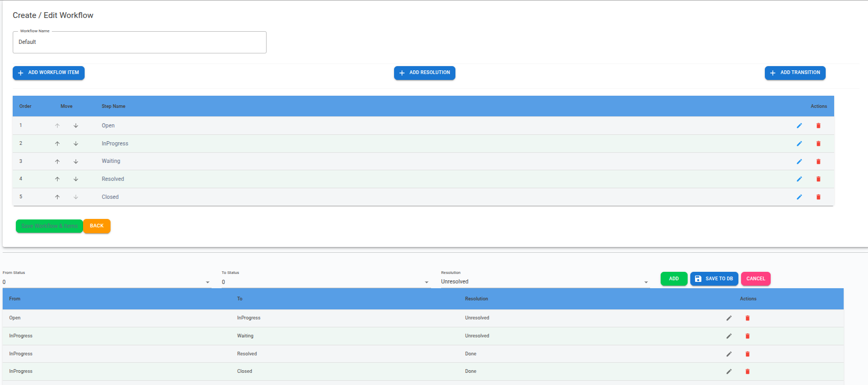Click the Add Resolution button
The height and width of the screenshot is (385, 868).
(x=425, y=73)
